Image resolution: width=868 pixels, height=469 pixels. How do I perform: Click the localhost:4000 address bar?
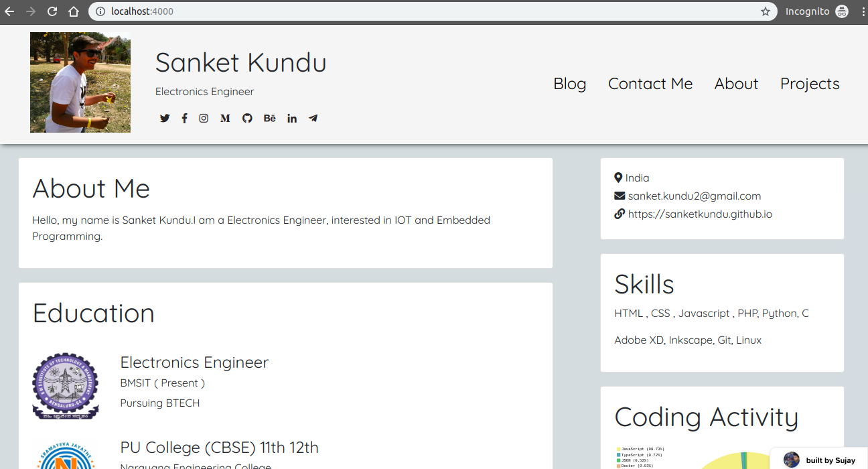click(429, 11)
